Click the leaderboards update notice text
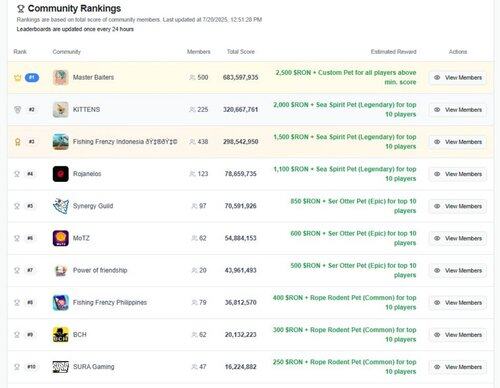500x388 pixels. 75,29
